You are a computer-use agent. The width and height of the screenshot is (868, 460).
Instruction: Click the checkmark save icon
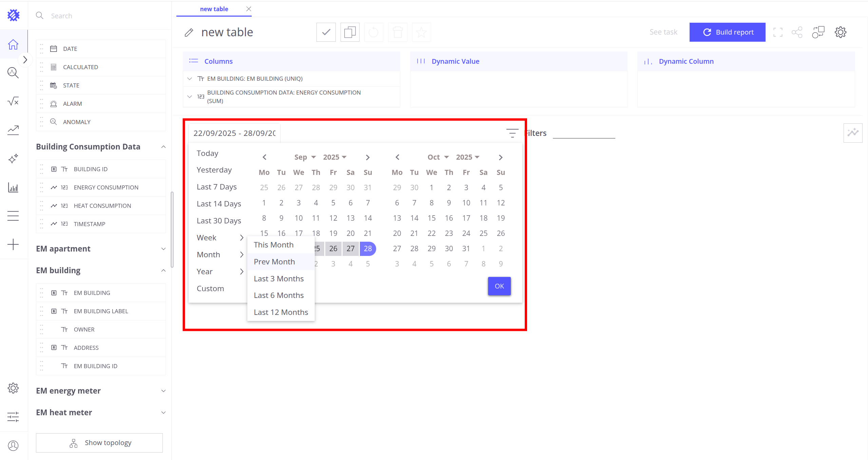click(326, 33)
